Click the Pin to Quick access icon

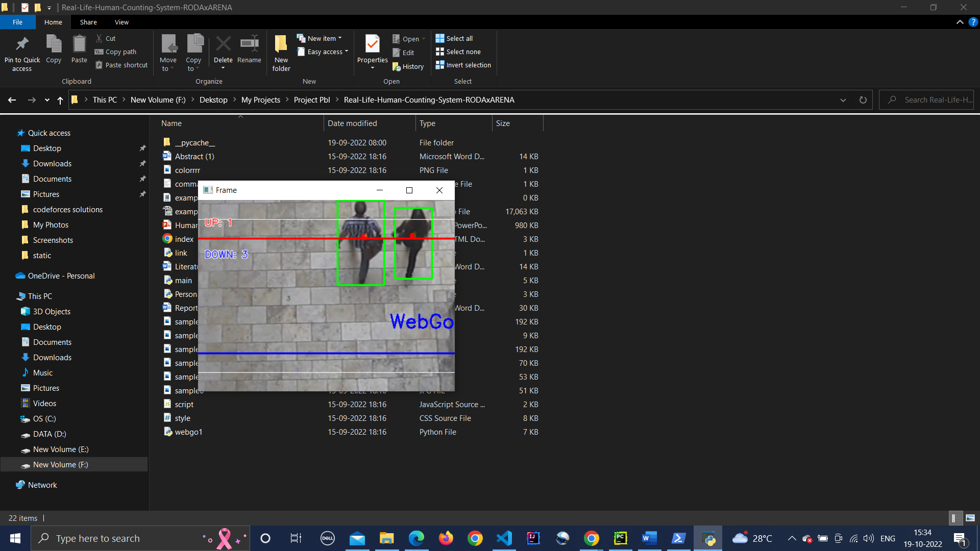pyautogui.click(x=22, y=44)
